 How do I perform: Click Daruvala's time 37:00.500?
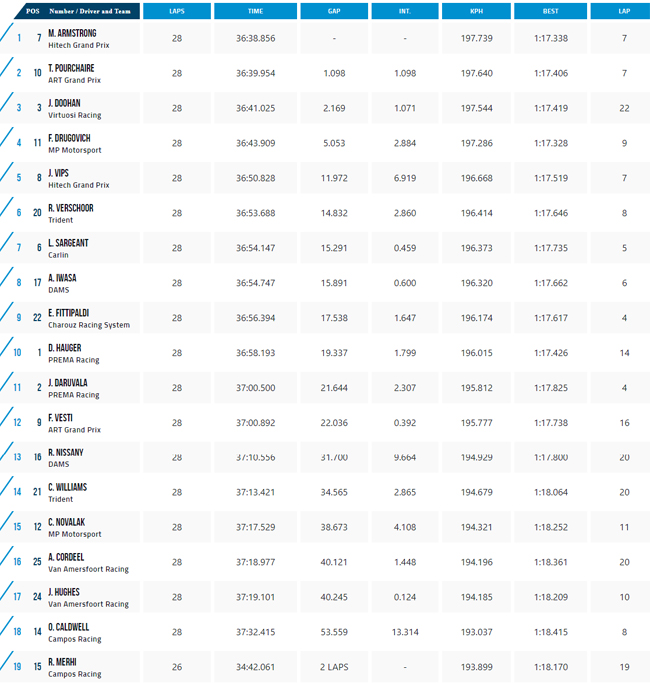[255, 388]
